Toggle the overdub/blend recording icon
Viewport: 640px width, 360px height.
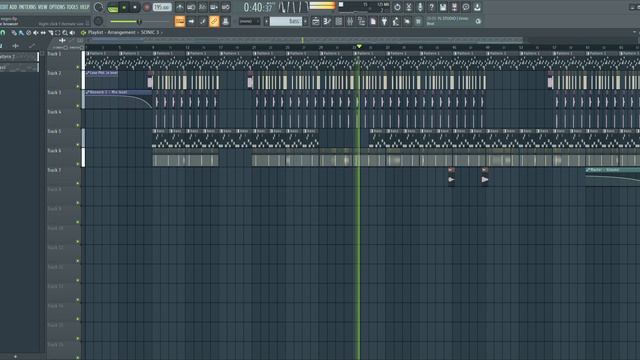tap(214, 7)
